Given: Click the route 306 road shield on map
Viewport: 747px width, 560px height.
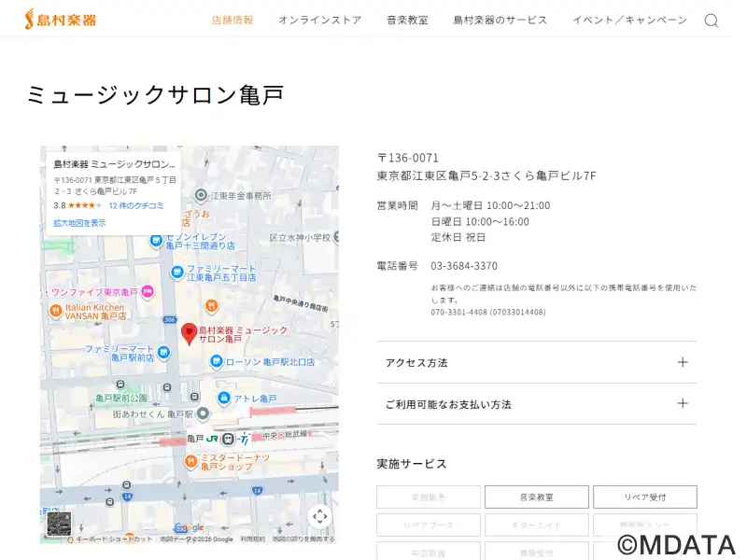Looking at the screenshot, I should [x=170, y=320].
